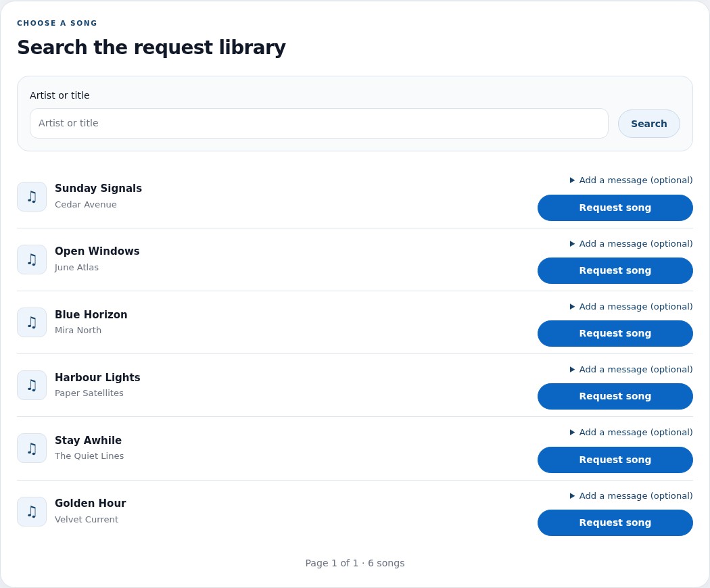710x588 pixels.
Task: Focus the Artist or title search field
Action: pos(318,123)
